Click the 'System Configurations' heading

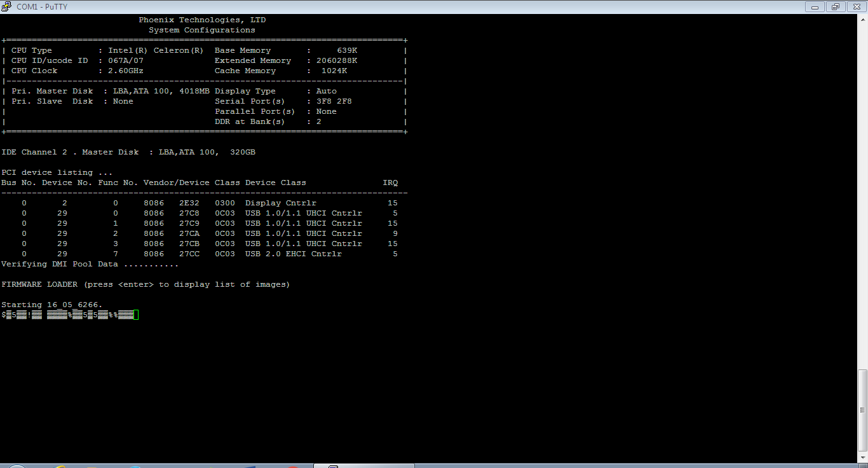(202, 31)
